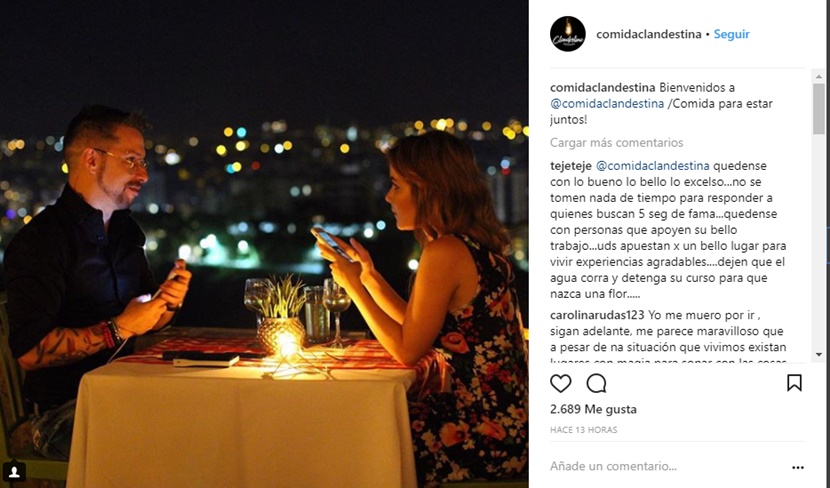Load more comments via Cargar más comentarios
Image resolution: width=830 pixels, height=488 pixels.
[x=616, y=142]
